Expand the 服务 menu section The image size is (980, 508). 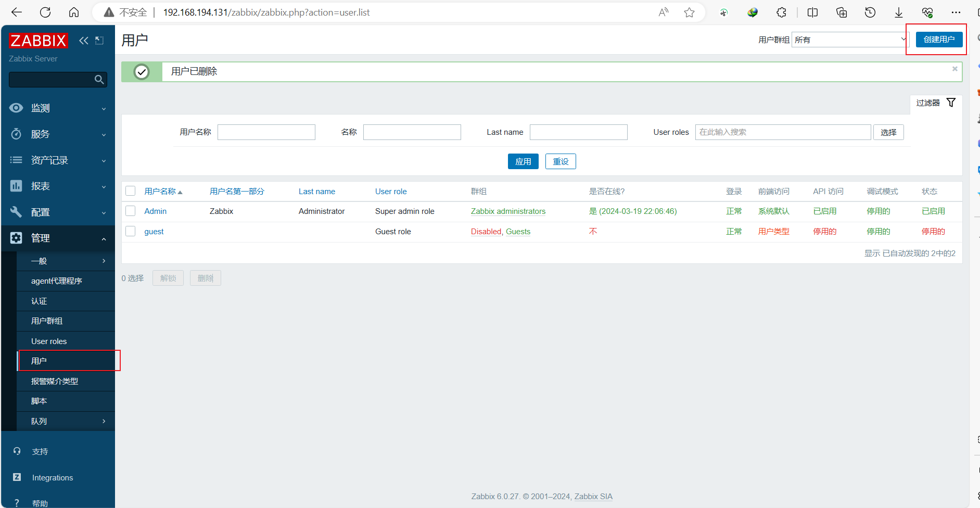click(58, 134)
